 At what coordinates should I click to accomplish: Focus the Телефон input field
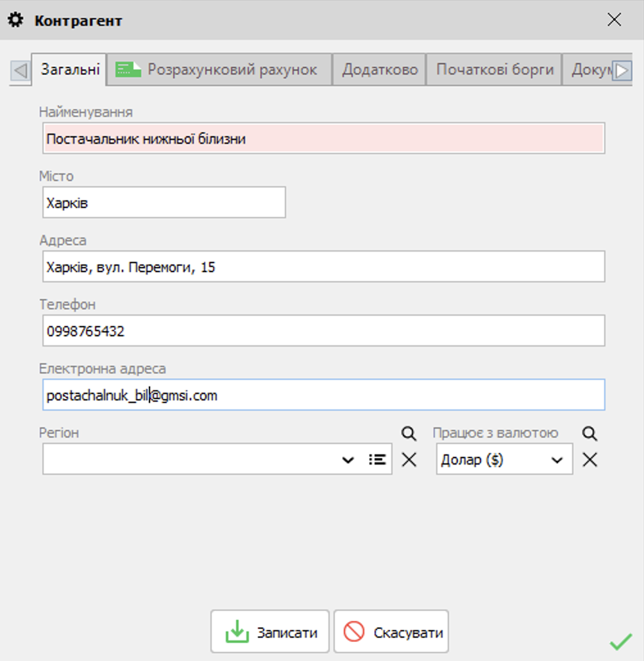(323, 331)
